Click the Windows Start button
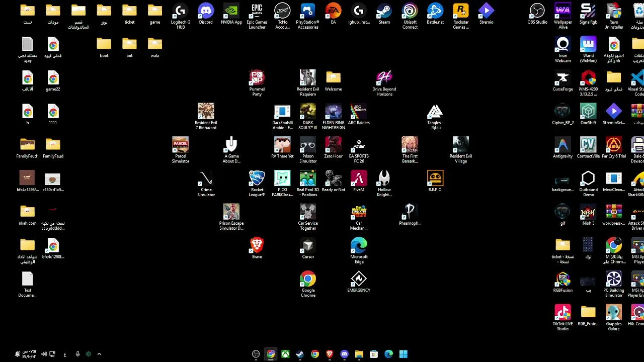Image resolution: width=644 pixels, height=362 pixels. (404, 354)
